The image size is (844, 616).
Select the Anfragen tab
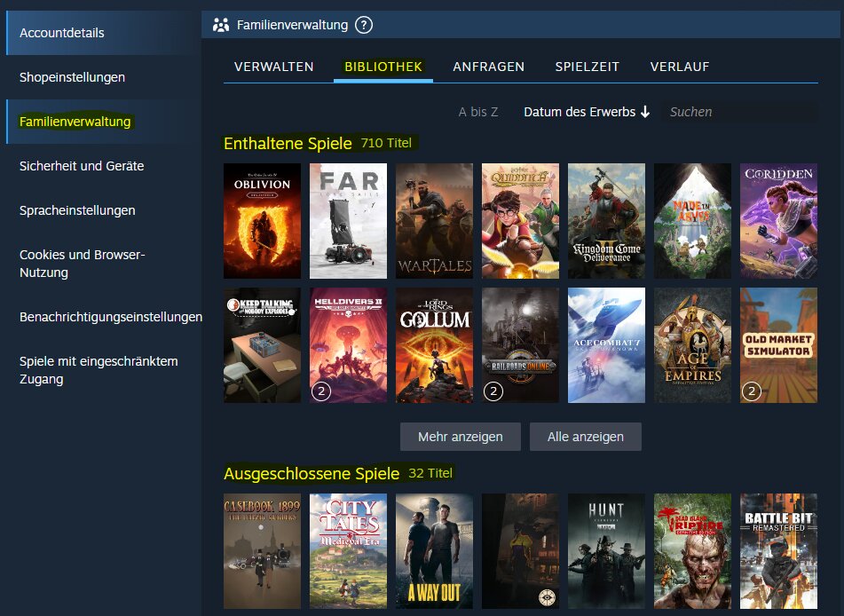pyautogui.click(x=488, y=67)
